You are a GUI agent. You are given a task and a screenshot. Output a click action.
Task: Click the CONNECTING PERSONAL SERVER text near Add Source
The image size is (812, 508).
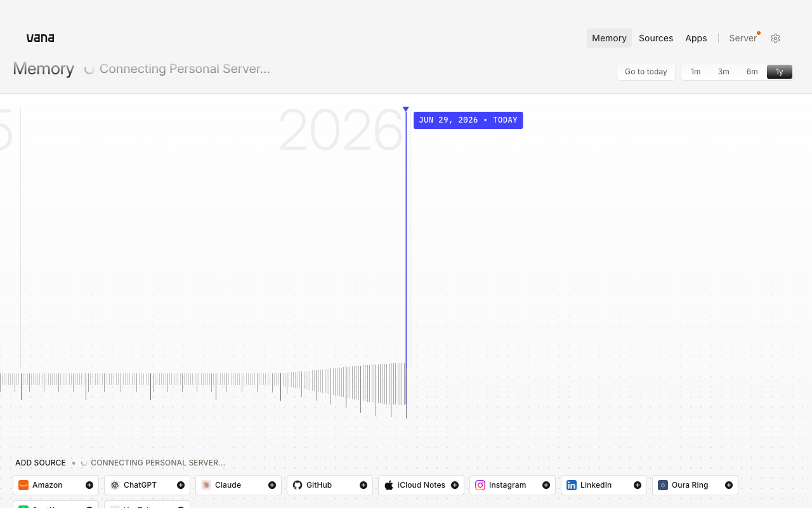(158, 463)
